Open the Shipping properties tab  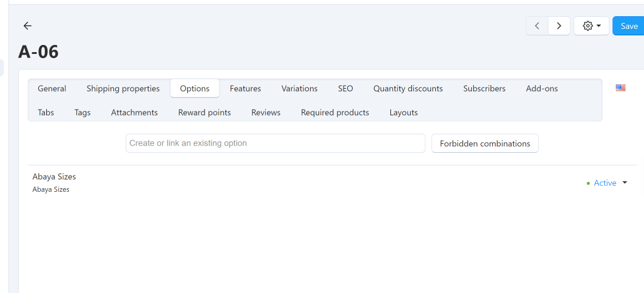(123, 89)
